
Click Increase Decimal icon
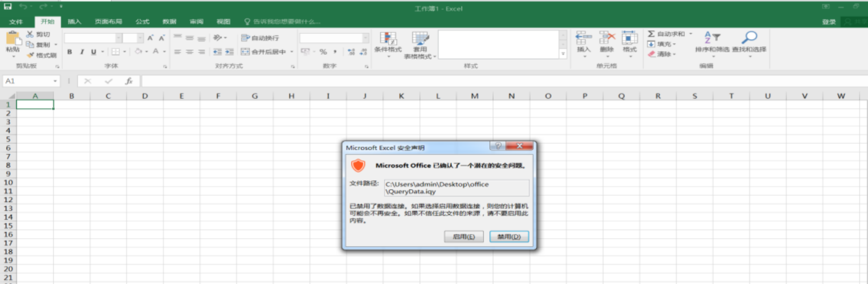(351, 52)
